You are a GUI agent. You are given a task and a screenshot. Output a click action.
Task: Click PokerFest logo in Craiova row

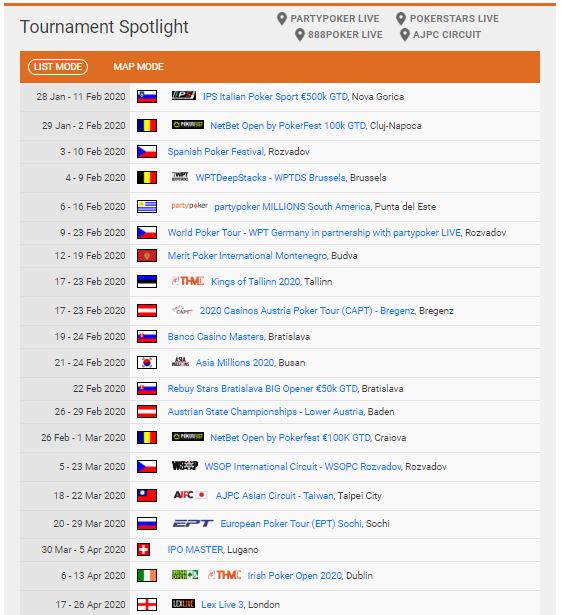coord(188,437)
